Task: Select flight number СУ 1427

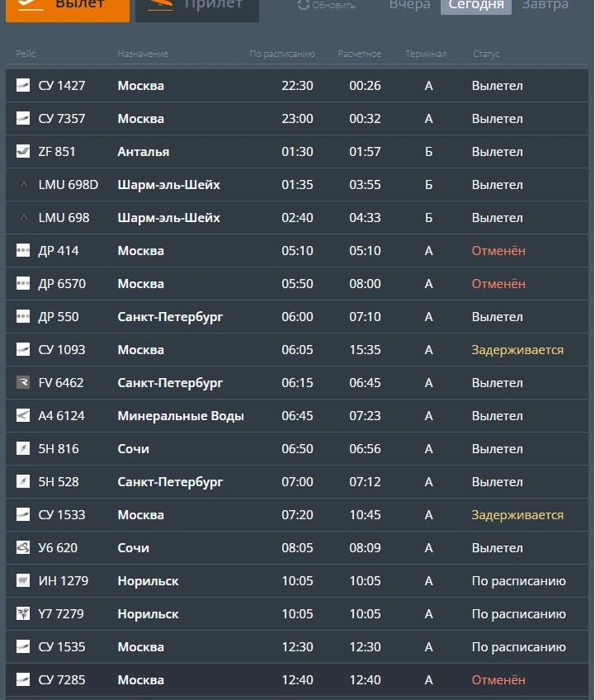Action: click(x=62, y=85)
